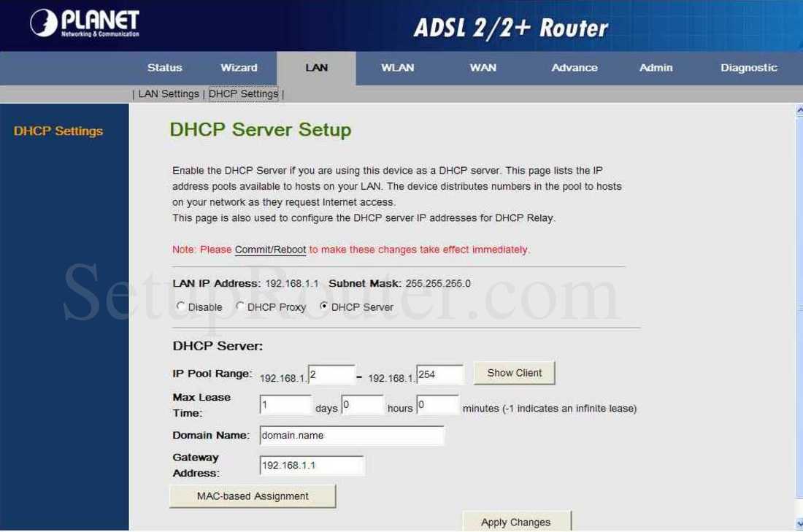
Task: Open MAC-based Assignment
Action: point(253,496)
